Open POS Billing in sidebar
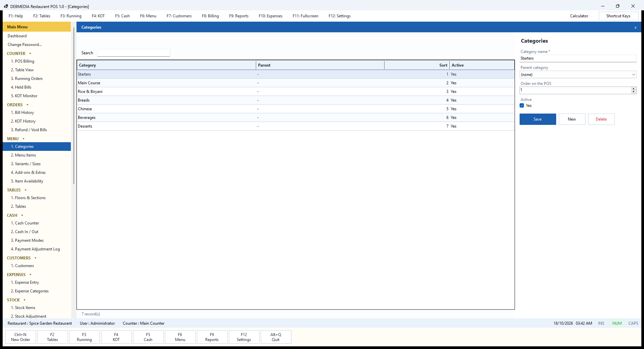 pyautogui.click(x=37, y=61)
